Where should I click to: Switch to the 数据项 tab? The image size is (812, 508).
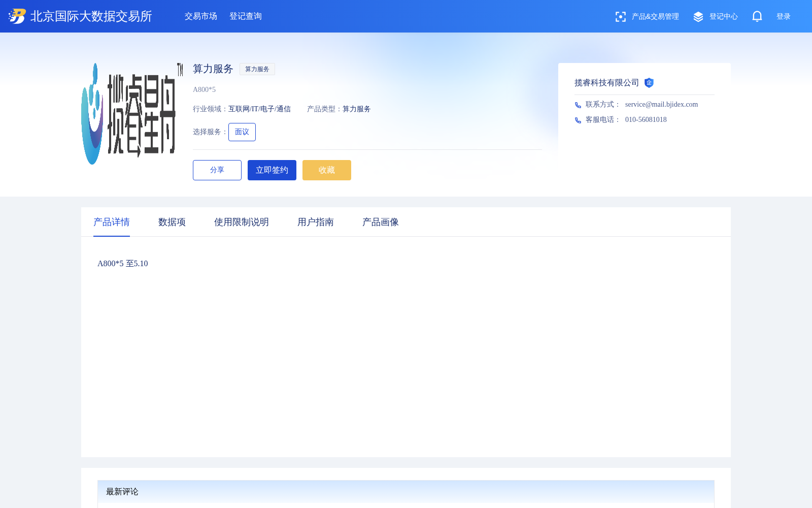point(172,222)
